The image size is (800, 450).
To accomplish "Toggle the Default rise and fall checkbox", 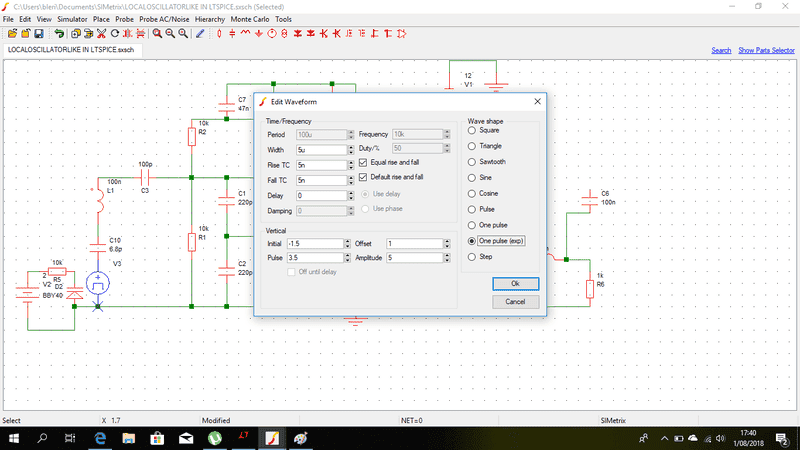I will click(363, 177).
